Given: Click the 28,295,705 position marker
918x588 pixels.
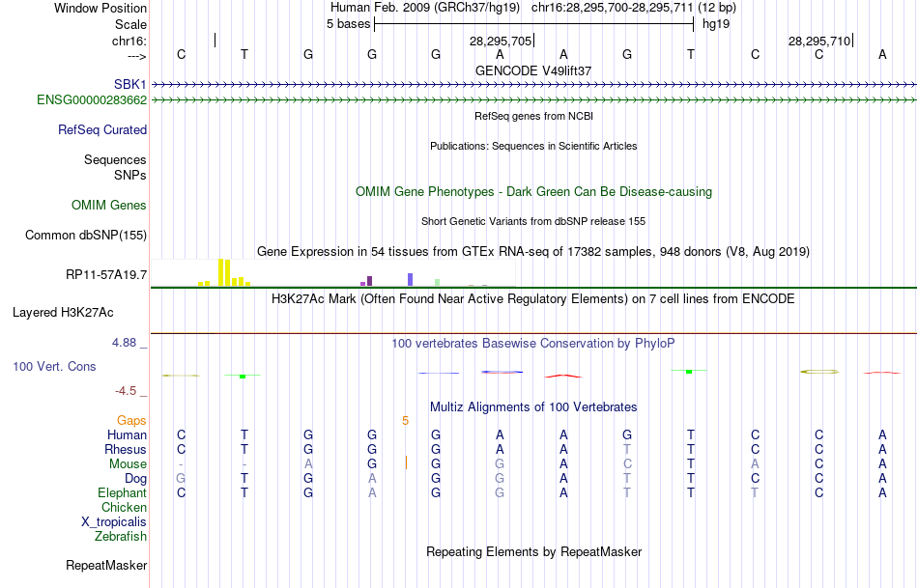Looking at the screenshot, I should click(502, 41).
